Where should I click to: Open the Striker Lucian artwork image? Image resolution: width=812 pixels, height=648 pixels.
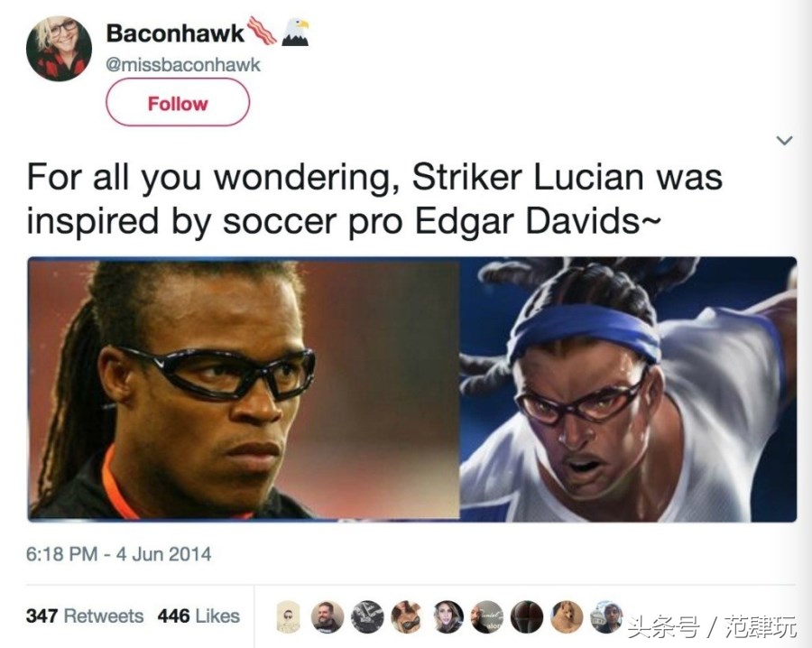click(628, 389)
